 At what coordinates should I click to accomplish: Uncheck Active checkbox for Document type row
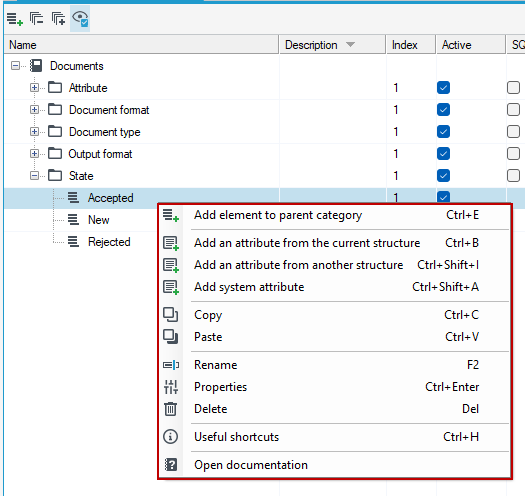coord(443,132)
